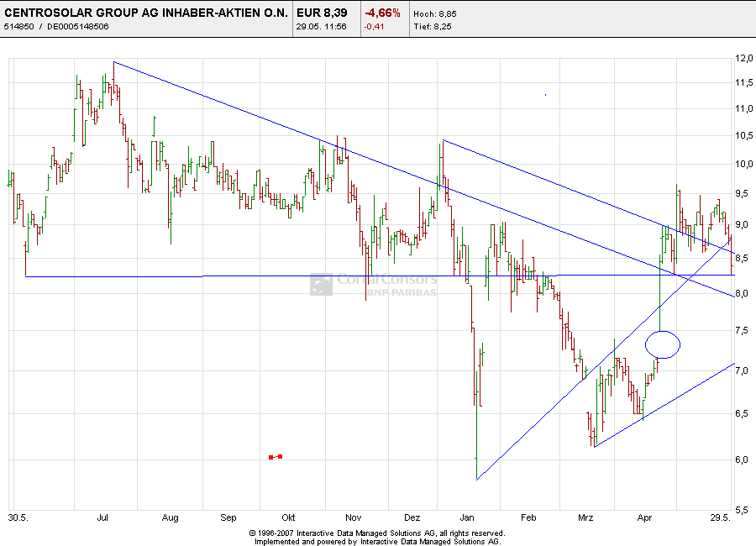Click the title "CENTROSOLAR GROUP AG INHABER-AKTIEN O.N."
Screen dimensions: 756x546
coord(146,13)
